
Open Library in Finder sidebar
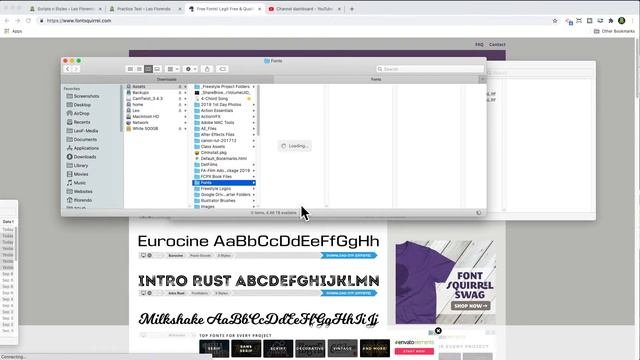point(78,165)
